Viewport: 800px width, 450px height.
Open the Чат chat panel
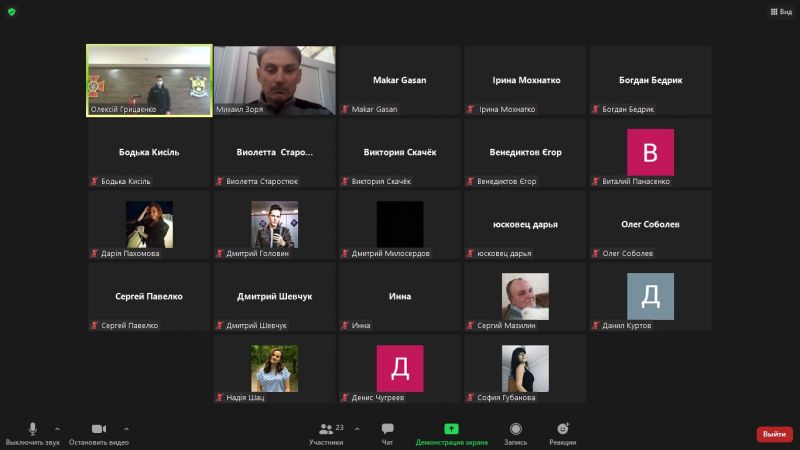(387, 434)
